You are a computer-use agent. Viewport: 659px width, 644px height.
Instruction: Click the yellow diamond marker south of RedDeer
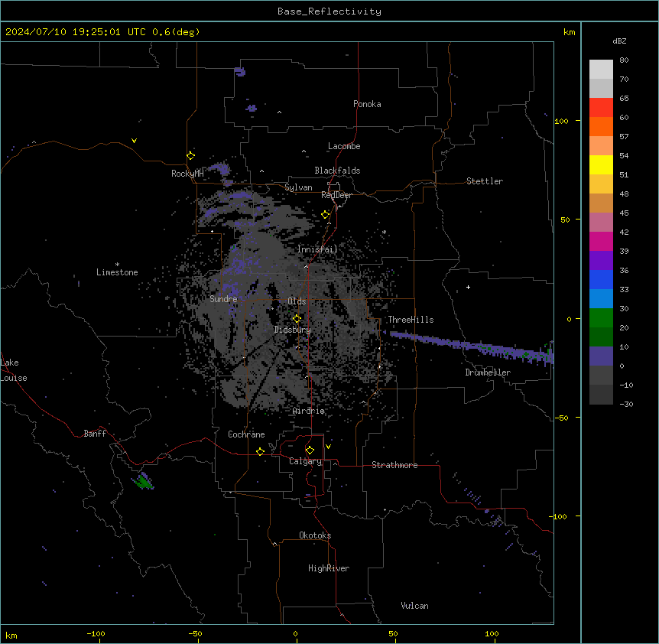point(325,215)
